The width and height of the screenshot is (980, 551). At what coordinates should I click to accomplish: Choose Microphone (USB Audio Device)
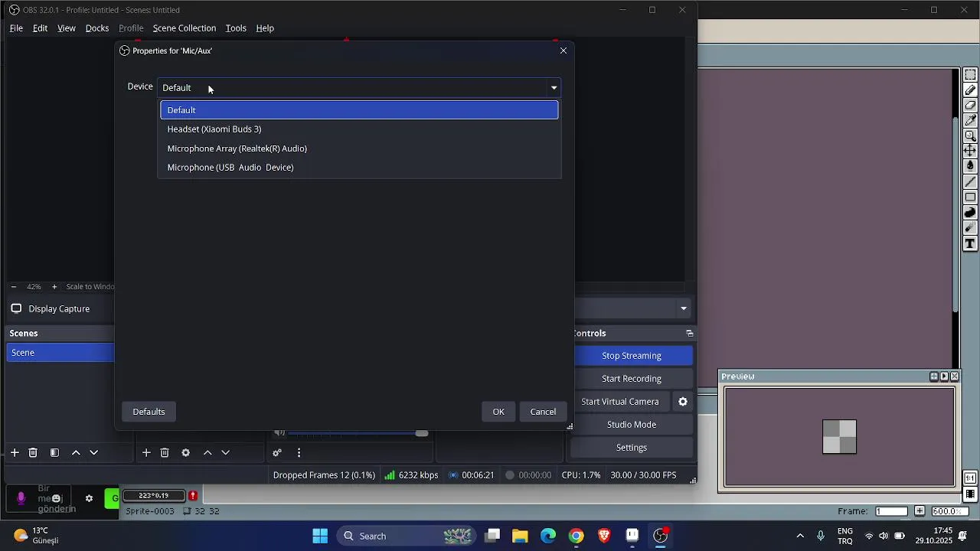(x=359, y=168)
